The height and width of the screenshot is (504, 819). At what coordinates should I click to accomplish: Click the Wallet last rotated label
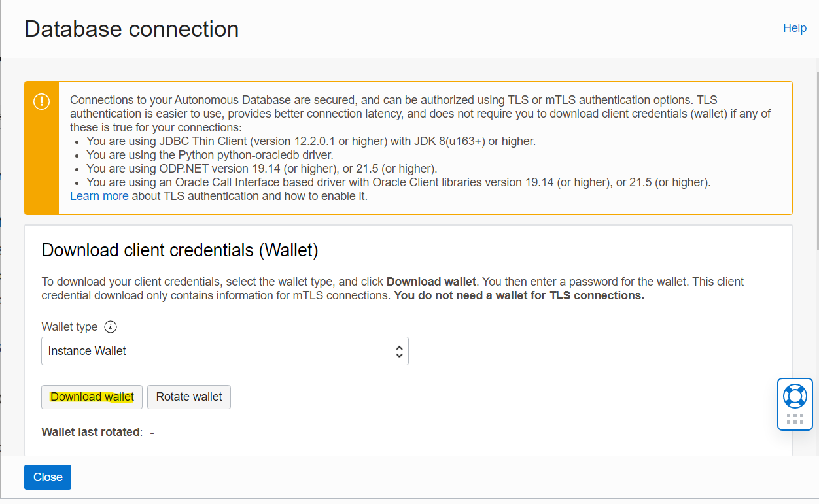coord(92,432)
